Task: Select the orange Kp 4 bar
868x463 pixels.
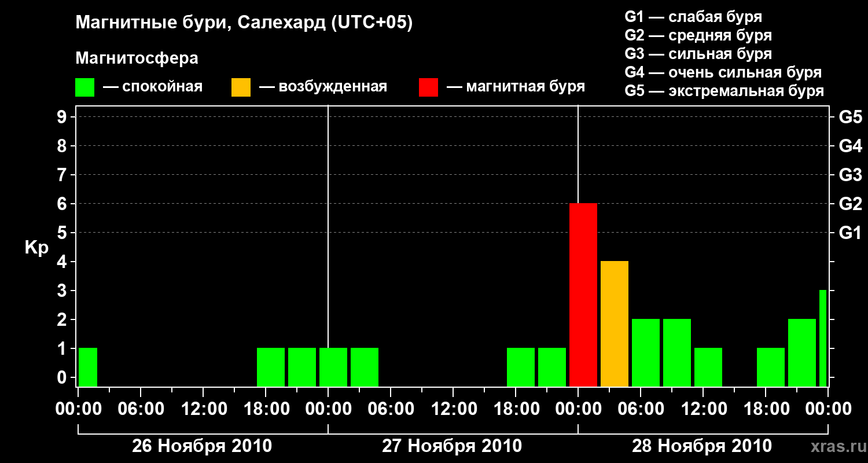Action: tap(615, 324)
